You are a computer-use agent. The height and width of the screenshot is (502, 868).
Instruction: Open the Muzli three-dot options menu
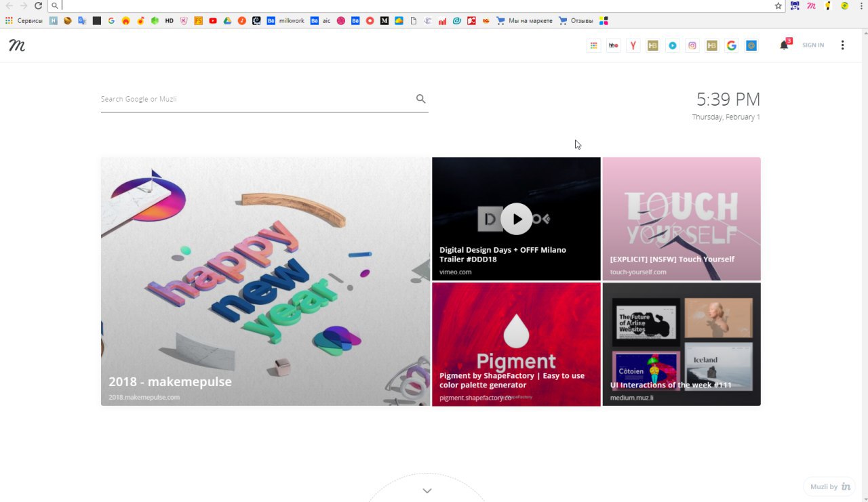coord(843,45)
